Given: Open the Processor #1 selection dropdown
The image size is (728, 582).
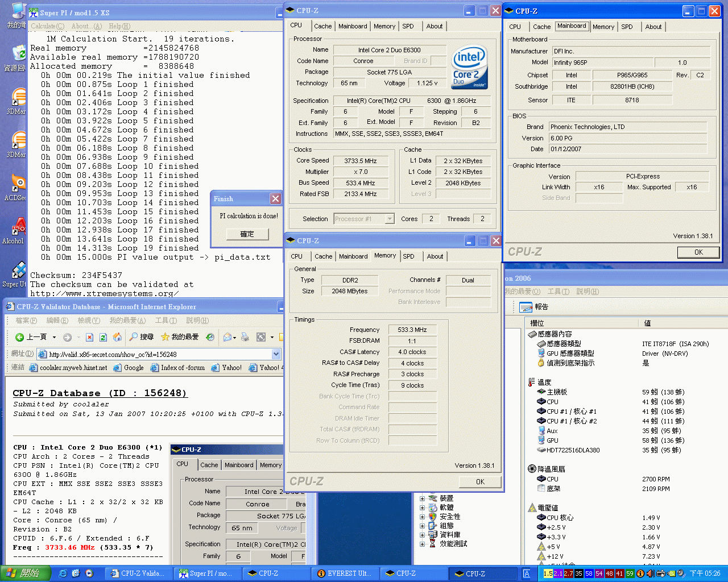Looking at the screenshot, I should [x=390, y=219].
